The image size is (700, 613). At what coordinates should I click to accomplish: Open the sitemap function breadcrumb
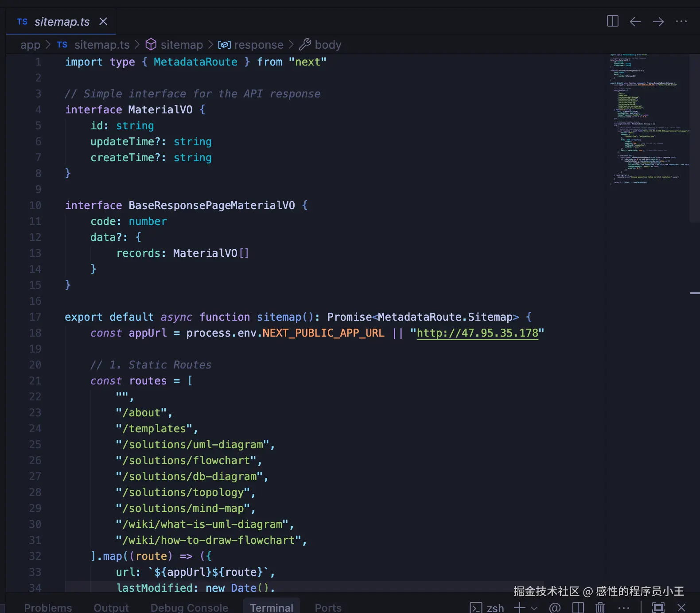(x=182, y=45)
